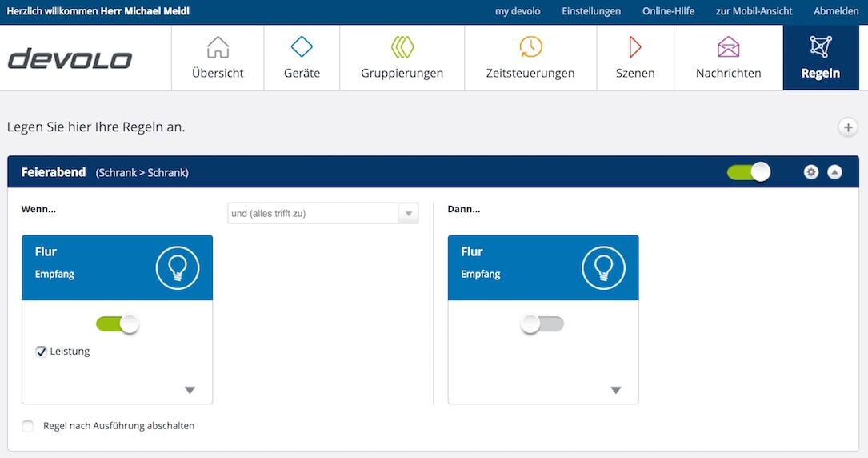Open Feierabend rule settings gear
Image resolution: width=868 pixels, height=458 pixels.
tap(811, 172)
